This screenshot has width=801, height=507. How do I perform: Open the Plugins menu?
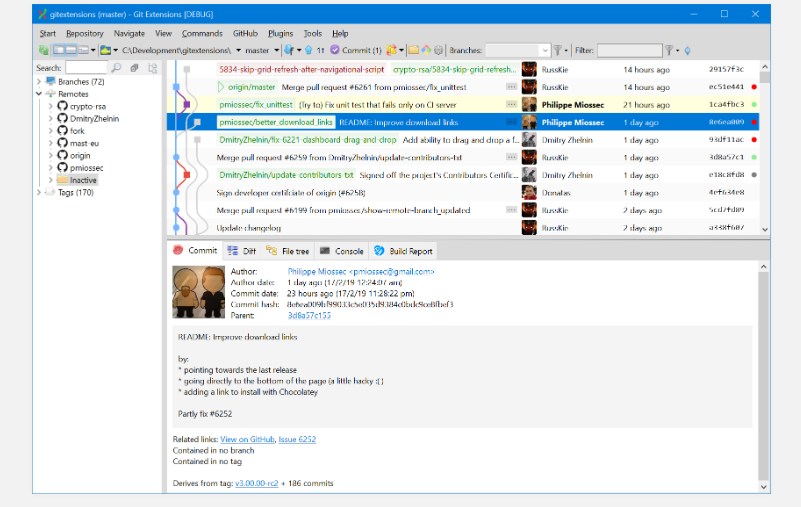(x=280, y=33)
